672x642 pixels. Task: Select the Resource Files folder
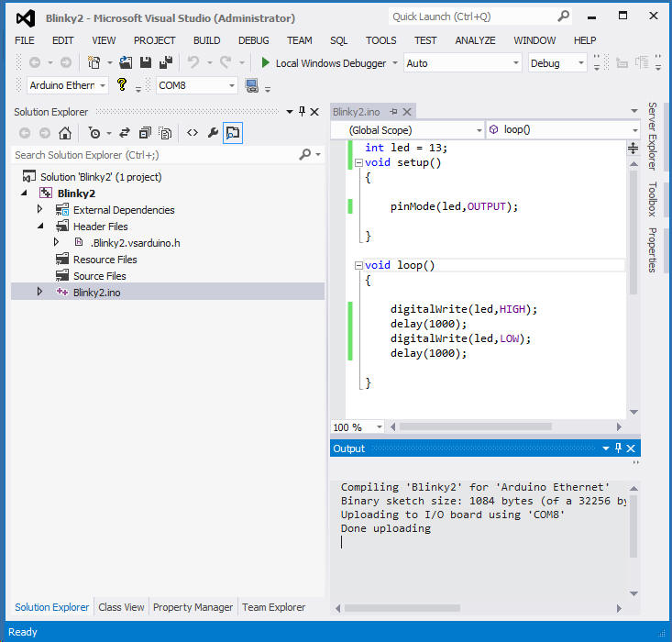[105, 260]
